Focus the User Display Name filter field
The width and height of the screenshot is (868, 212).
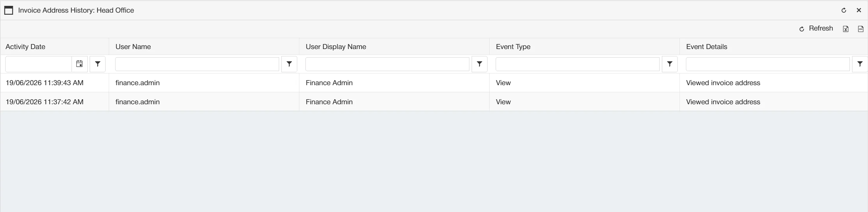click(x=387, y=64)
